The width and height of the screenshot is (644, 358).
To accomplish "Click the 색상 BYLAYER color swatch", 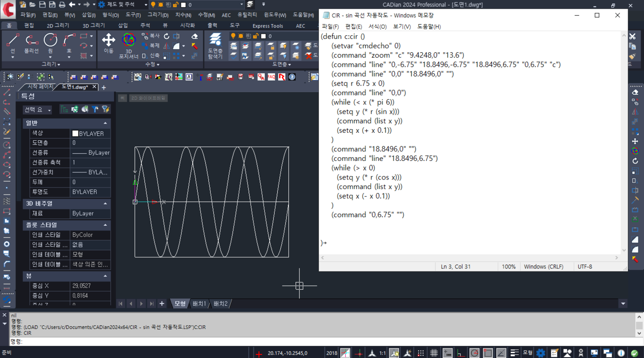I will point(75,134).
